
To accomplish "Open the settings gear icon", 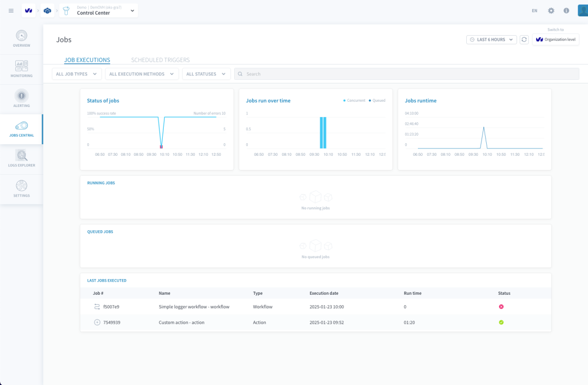I will [x=551, y=10].
